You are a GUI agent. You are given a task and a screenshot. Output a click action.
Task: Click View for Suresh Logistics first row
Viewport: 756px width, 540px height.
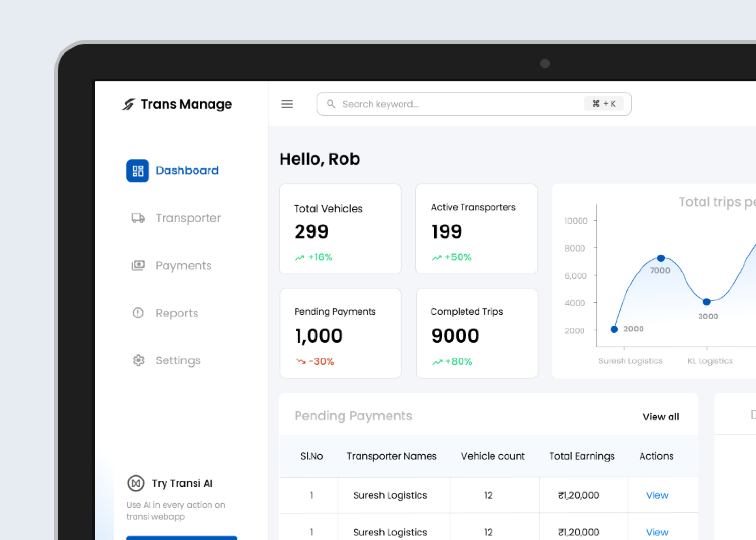(657, 495)
